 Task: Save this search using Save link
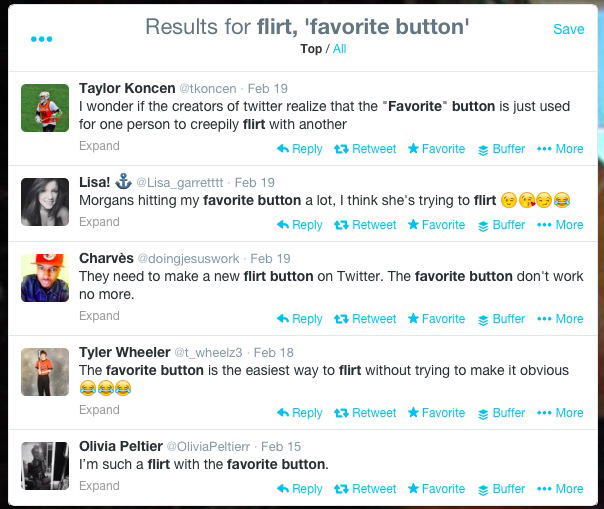569,29
